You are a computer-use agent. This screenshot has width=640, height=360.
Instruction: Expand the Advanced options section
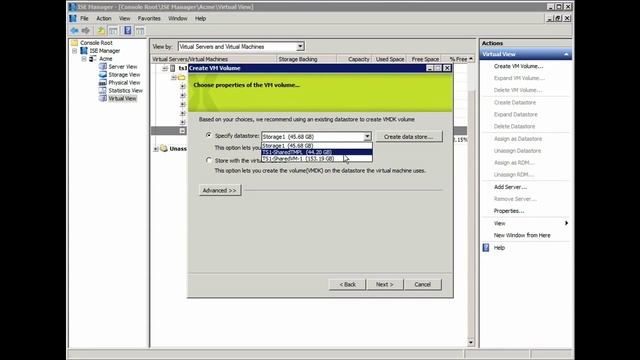tap(220, 190)
